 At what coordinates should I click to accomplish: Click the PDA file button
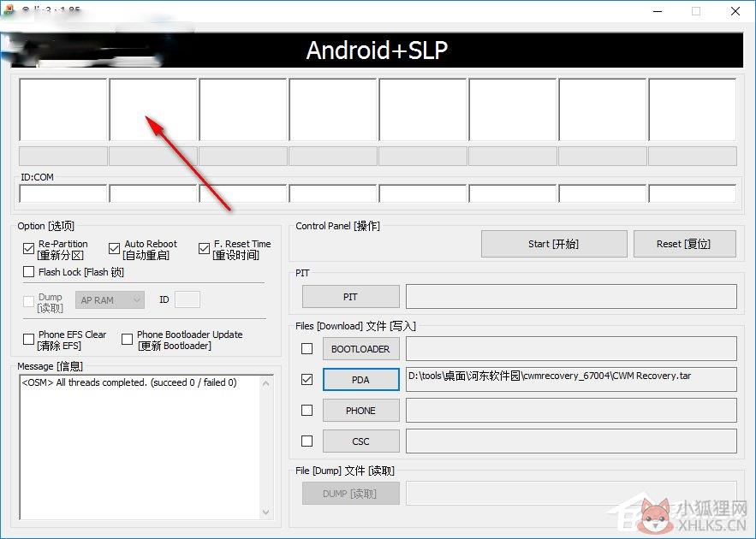click(361, 380)
